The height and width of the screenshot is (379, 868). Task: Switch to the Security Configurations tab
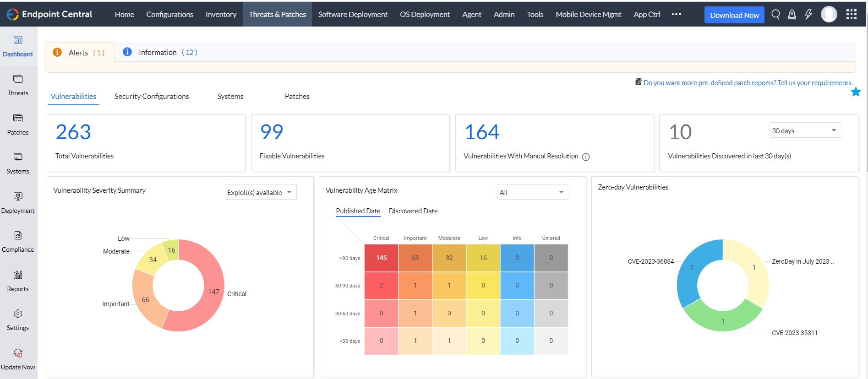152,96
